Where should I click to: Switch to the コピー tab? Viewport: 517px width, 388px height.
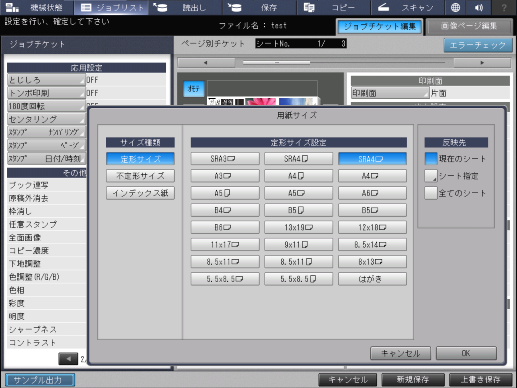tap(333, 7)
